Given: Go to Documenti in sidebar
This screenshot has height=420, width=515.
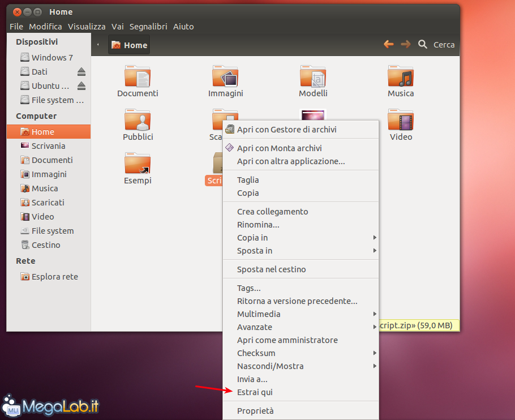Looking at the screenshot, I should (49, 160).
